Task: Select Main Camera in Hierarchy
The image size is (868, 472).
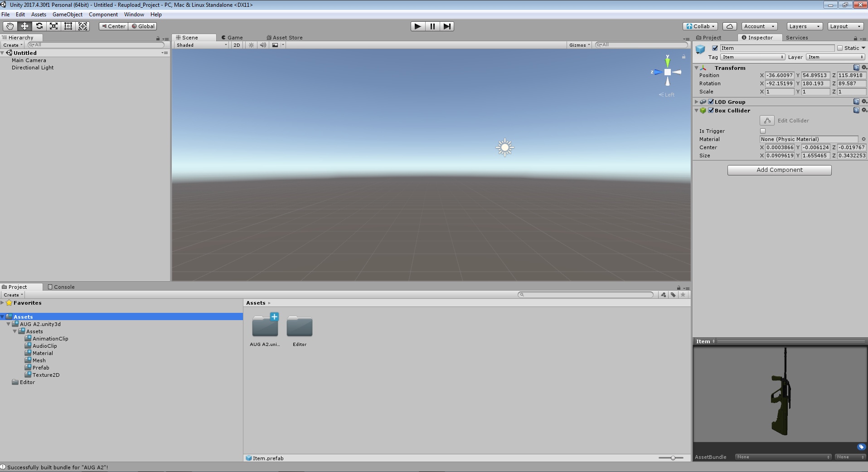Action: tap(29, 60)
